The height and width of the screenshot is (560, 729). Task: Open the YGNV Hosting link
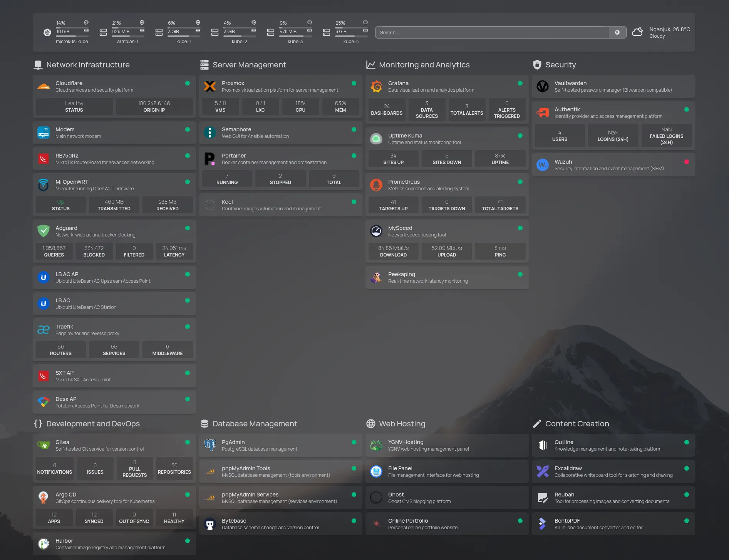point(447,445)
